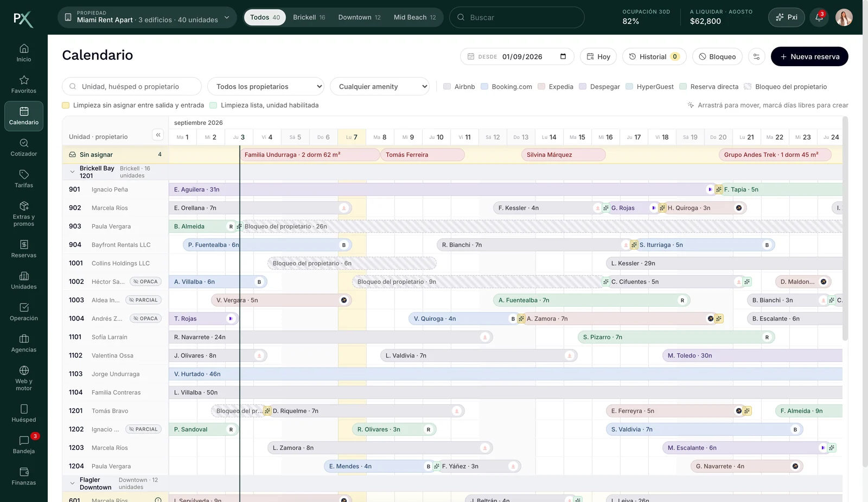Open Reservas in the sidebar

pos(24,249)
